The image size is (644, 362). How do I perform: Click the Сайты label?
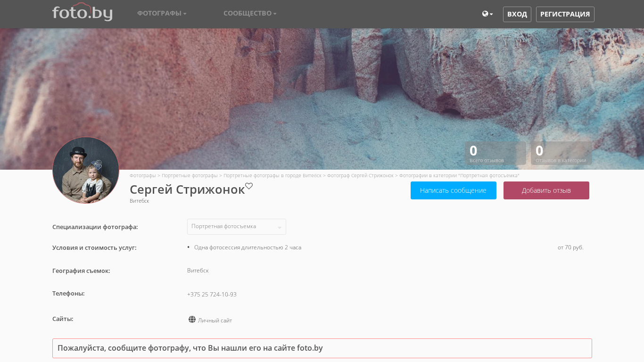[x=63, y=319]
